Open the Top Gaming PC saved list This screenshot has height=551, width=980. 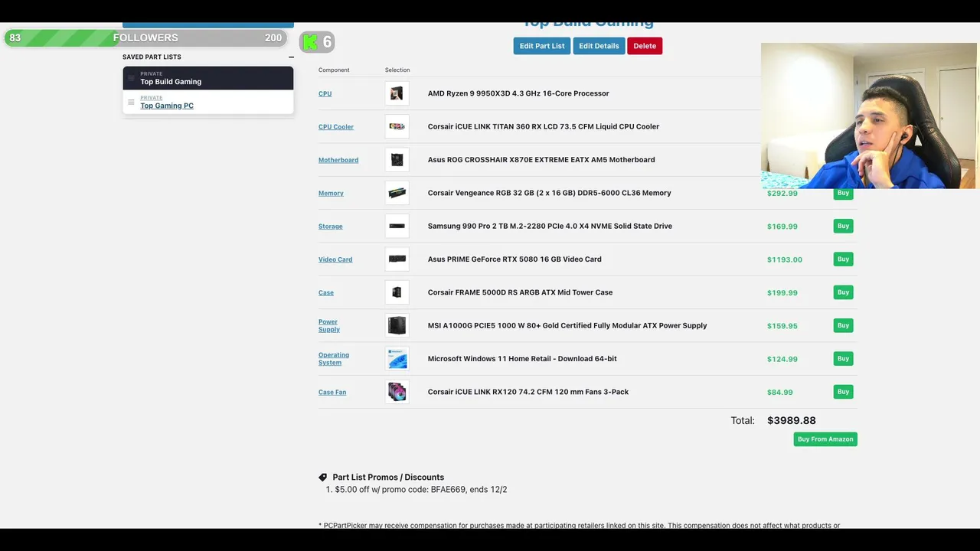[x=167, y=106]
